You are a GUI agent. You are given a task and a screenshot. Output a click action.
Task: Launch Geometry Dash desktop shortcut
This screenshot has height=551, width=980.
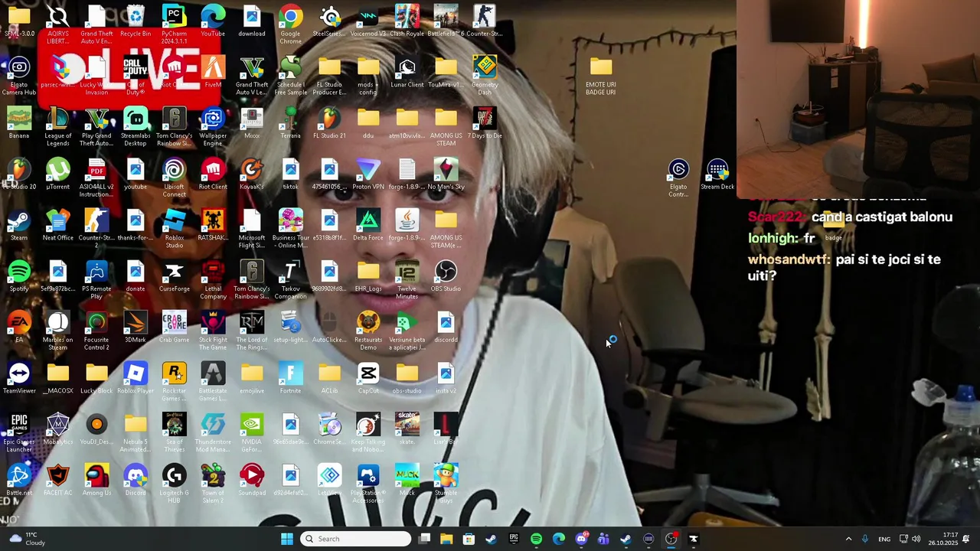pos(485,76)
